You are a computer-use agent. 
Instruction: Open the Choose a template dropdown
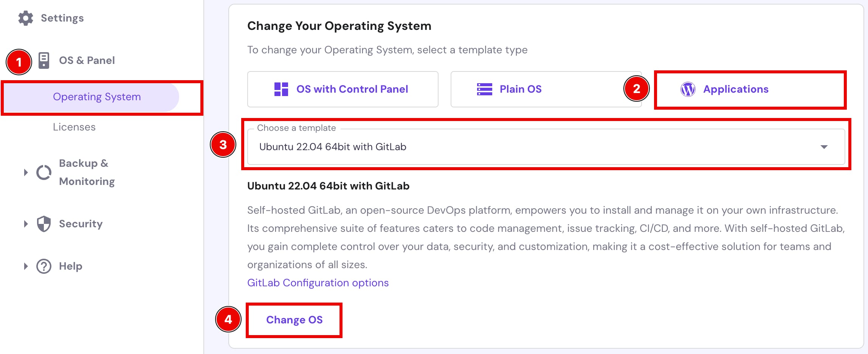click(x=825, y=147)
